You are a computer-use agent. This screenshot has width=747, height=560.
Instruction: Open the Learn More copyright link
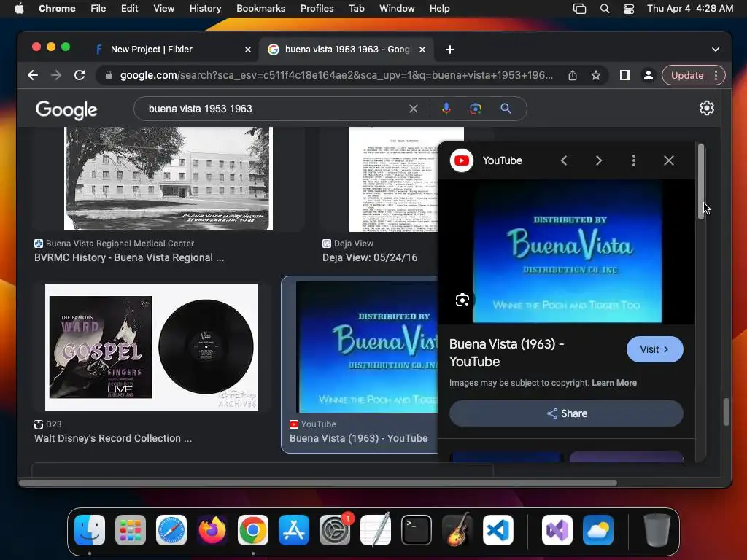point(614,383)
